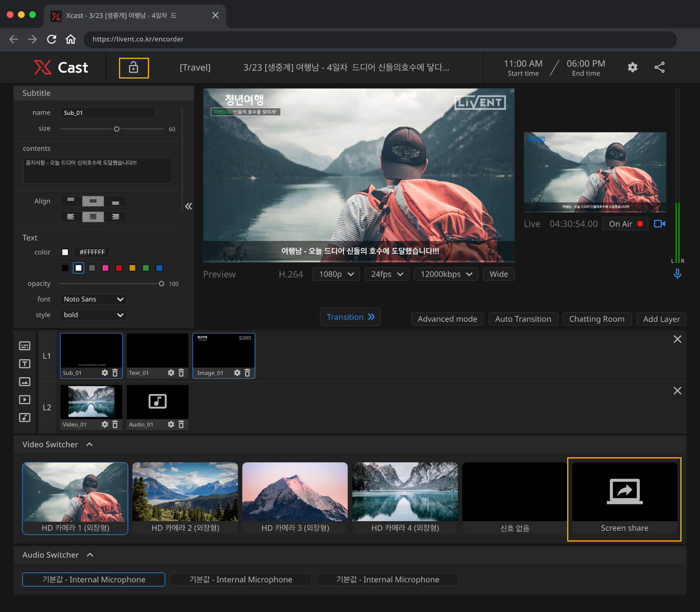Enable Auto Transition
Image resolution: width=700 pixels, height=612 pixels.
(x=523, y=319)
